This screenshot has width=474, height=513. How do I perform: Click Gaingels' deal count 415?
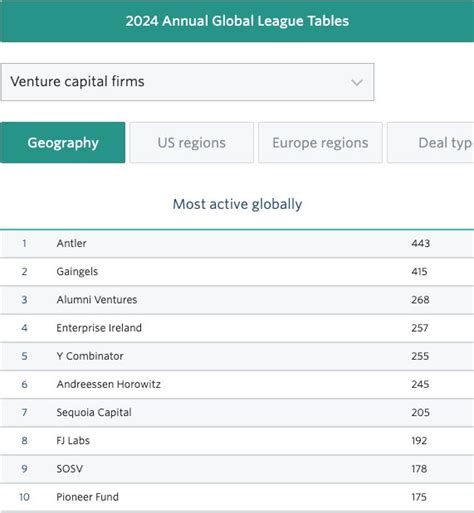click(x=419, y=272)
